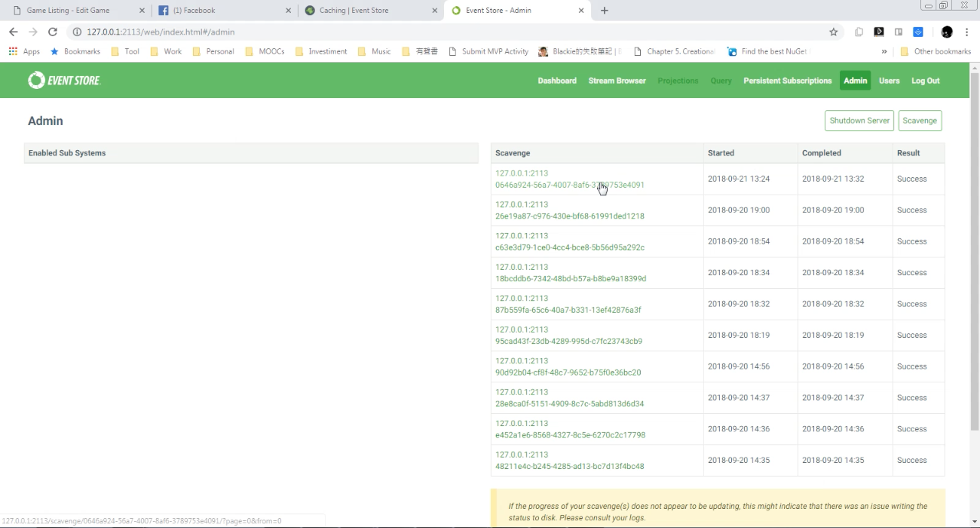Click the site information icon in address bar
980x528 pixels.
77,32
